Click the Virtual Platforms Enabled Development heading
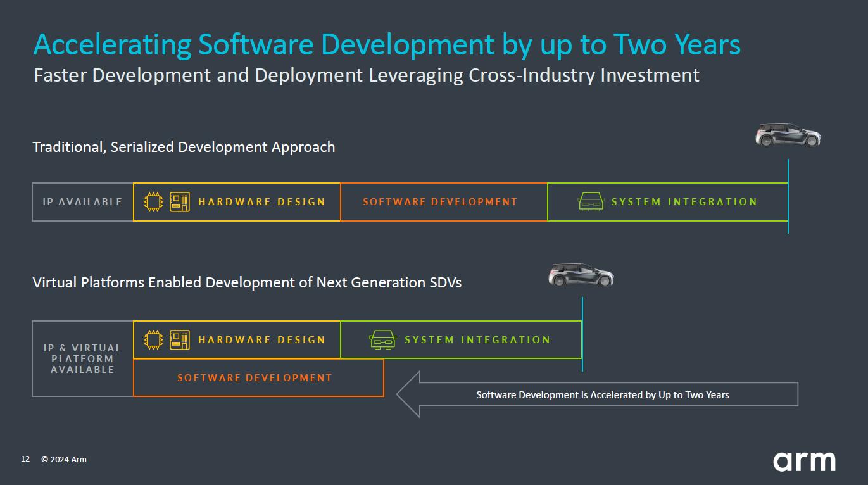This screenshot has width=868, height=485. tap(247, 282)
